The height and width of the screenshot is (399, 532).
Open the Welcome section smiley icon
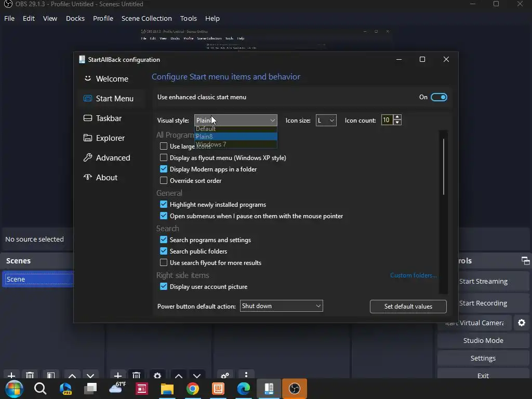(87, 78)
